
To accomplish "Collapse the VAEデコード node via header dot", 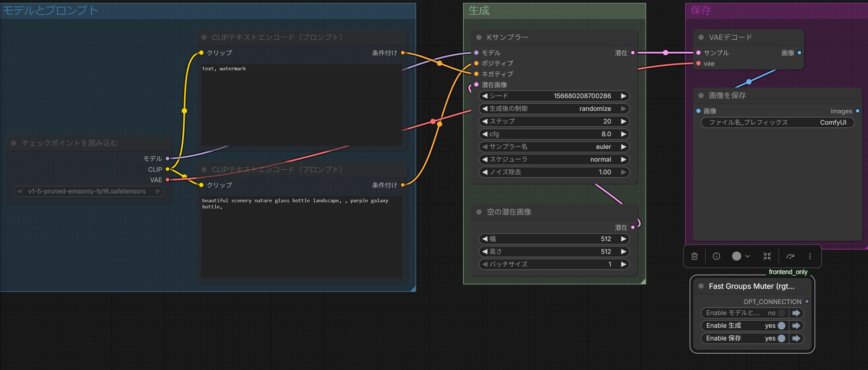I will [x=701, y=37].
